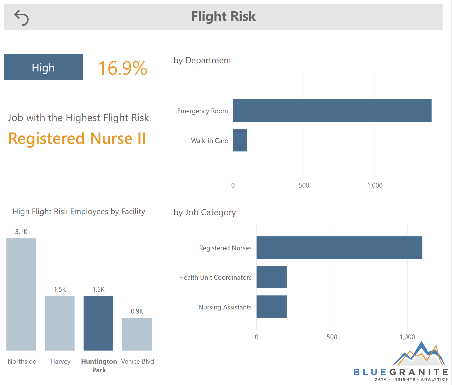Click the Huntington Park axis label
The height and width of the screenshot is (385, 452).
99,365
